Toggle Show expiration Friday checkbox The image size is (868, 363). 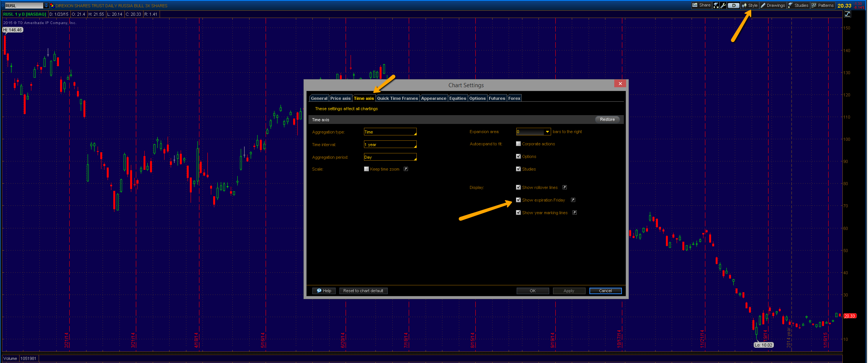tap(518, 200)
